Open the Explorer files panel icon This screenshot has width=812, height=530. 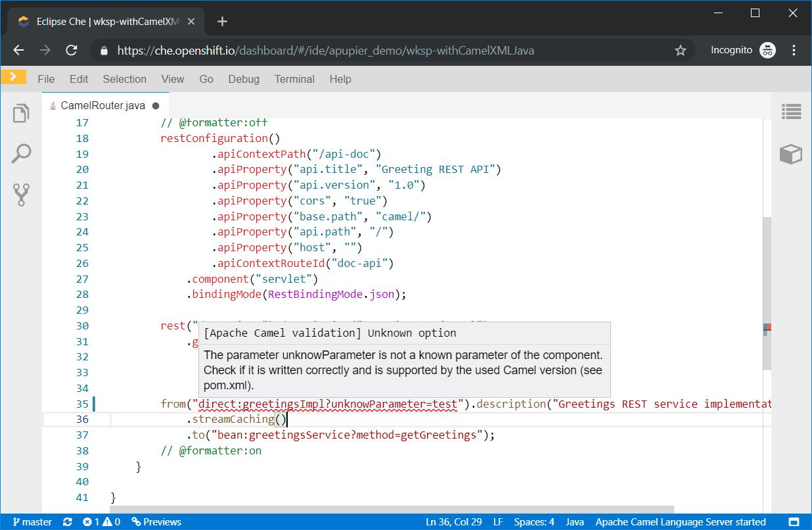coord(22,113)
